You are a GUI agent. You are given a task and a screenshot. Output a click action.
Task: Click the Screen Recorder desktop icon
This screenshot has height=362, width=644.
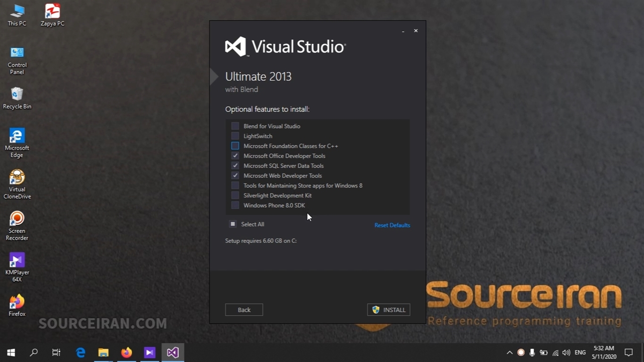coord(17,226)
